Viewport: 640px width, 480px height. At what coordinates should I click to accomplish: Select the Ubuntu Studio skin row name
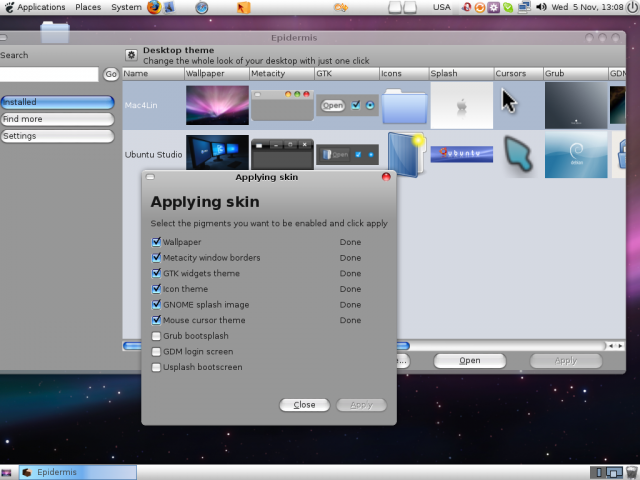[x=153, y=155]
